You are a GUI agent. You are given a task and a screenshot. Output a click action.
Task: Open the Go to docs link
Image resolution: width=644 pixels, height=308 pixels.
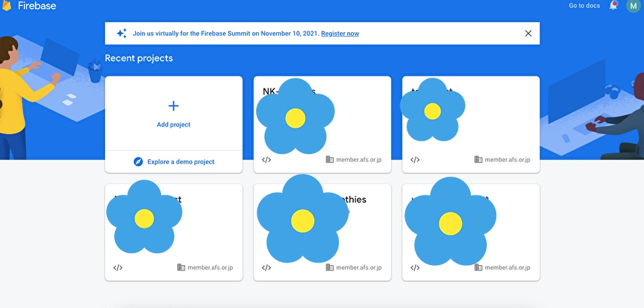pyautogui.click(x=584, y=6)
